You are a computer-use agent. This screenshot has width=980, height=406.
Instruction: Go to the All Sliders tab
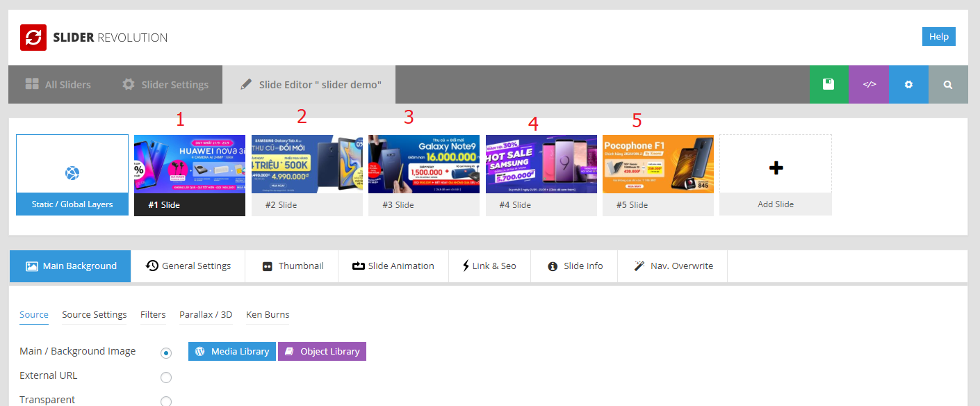(58, 84)
